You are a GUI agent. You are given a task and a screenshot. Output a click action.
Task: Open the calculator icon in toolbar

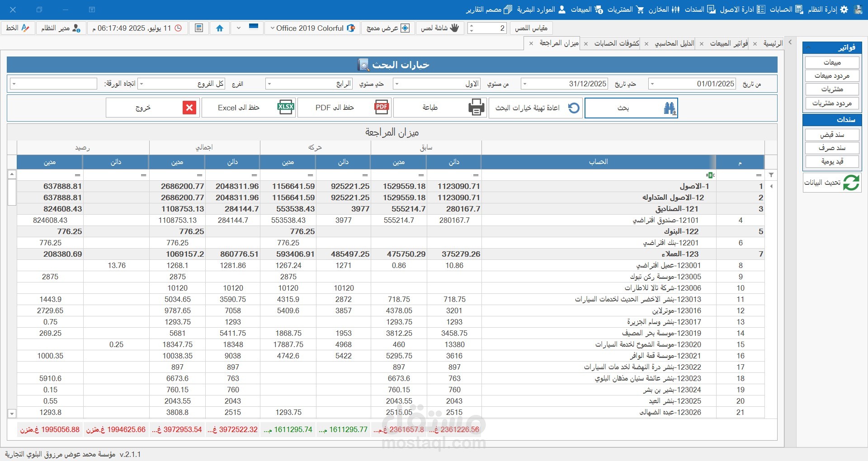(x=199, y=28)
